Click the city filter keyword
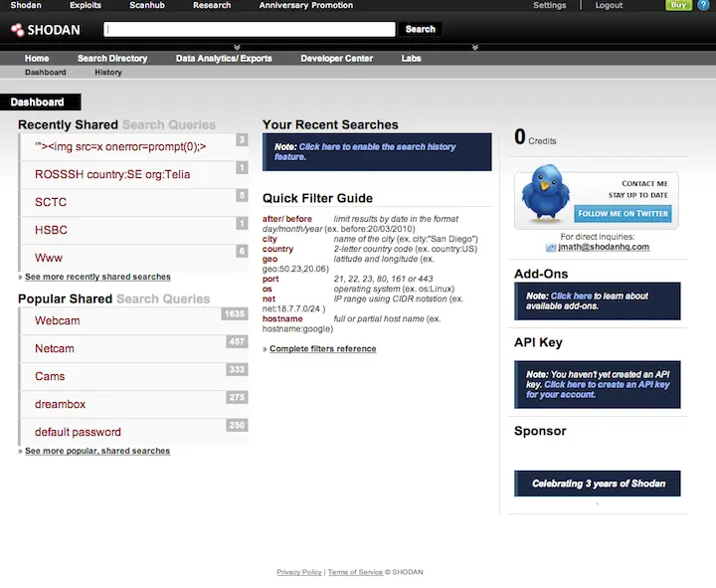The image size is (716, 588). (x=269, y=239)
